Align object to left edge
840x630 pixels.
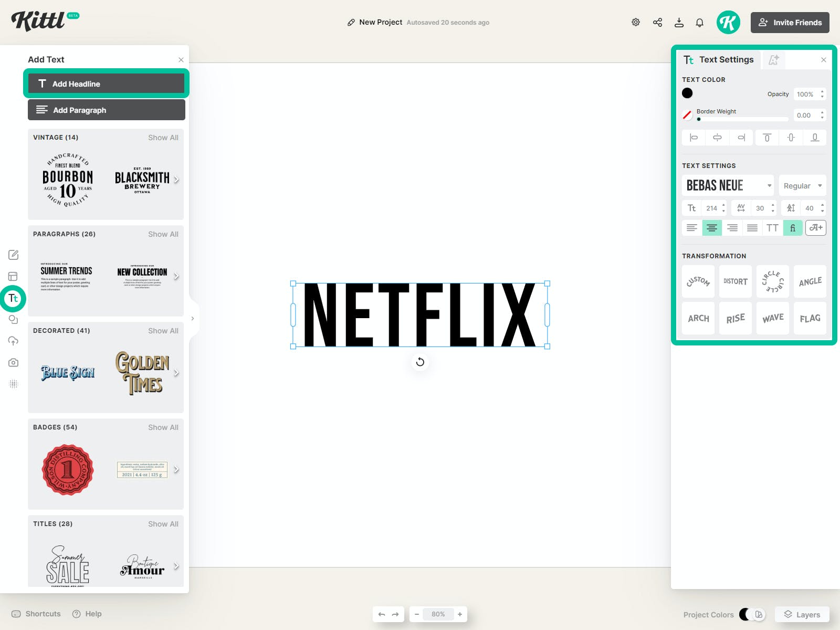[693, 138]
